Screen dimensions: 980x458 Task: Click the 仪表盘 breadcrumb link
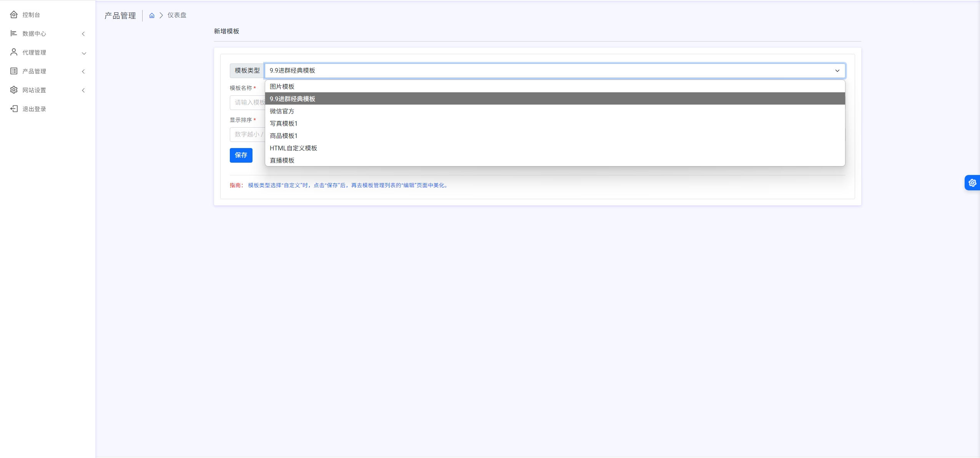click(177, 15)
